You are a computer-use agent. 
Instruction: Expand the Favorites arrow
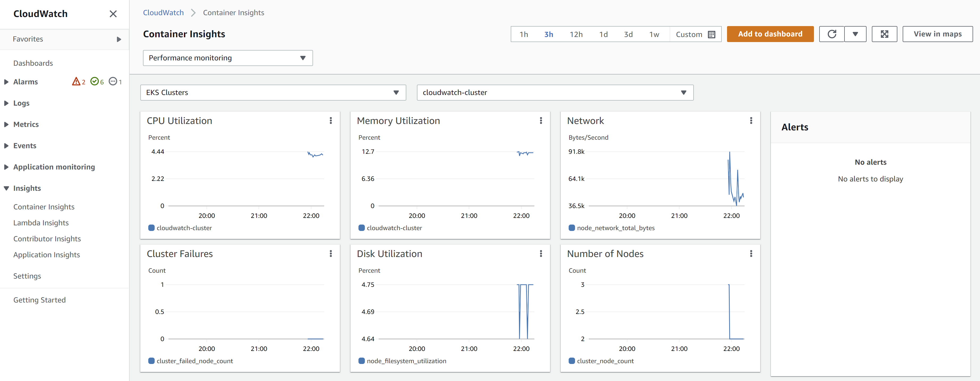[x=119, y=39]
